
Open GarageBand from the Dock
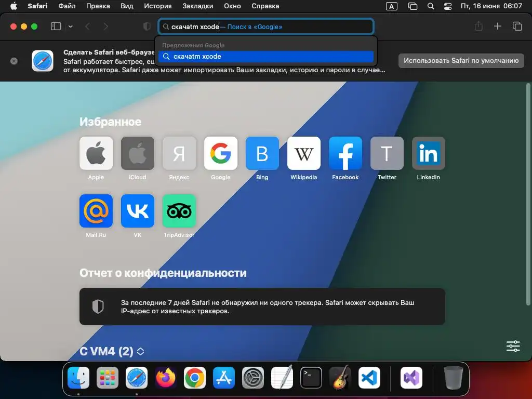(x=340, y=377)
